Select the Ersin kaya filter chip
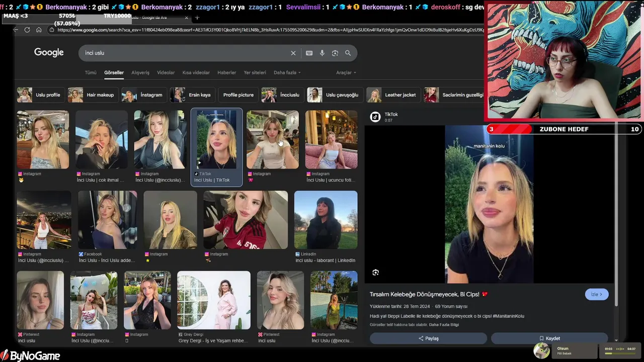Screen dimensions: 644x362 pos(191,95)
